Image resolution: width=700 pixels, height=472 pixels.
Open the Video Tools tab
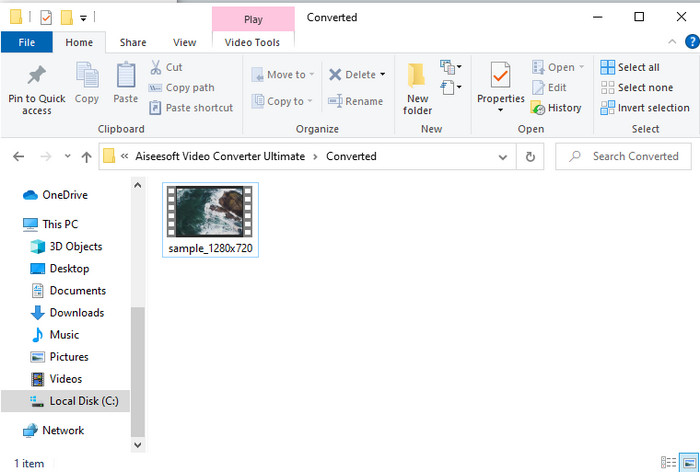pyautogui.click(x=252, y=42)
